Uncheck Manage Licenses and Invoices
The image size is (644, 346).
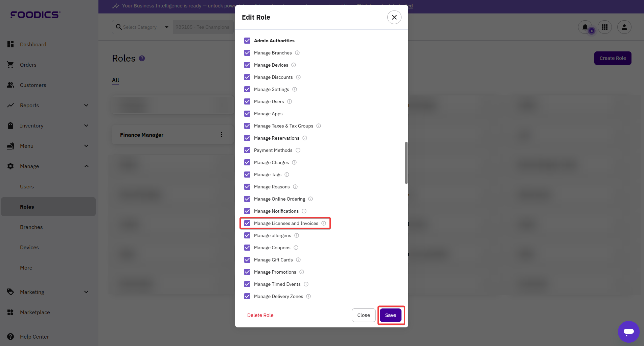(x=247, y=223)
